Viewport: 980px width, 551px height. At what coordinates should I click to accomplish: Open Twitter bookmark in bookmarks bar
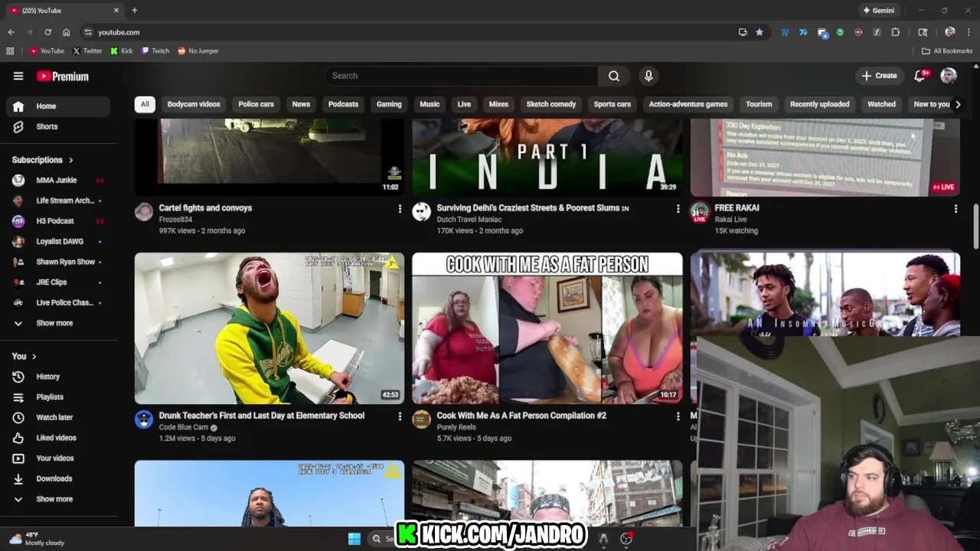[x=87, y=51]
